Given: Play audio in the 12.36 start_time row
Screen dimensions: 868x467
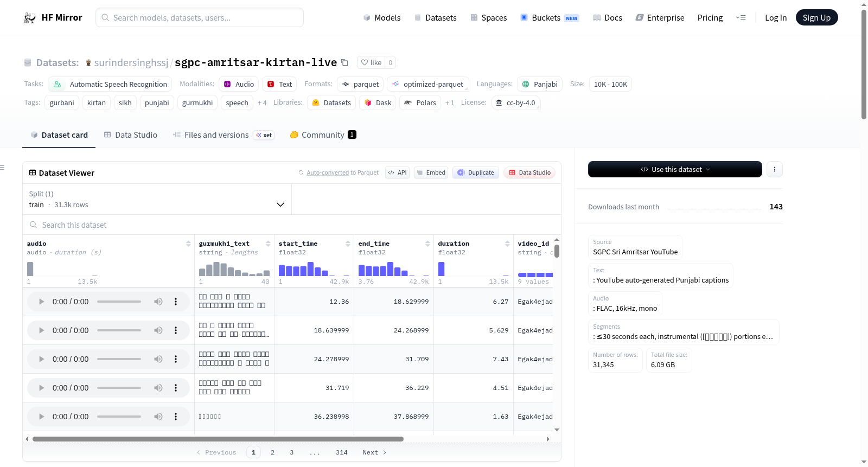Looking at the screenshot, I should click(x=41, y=302).
